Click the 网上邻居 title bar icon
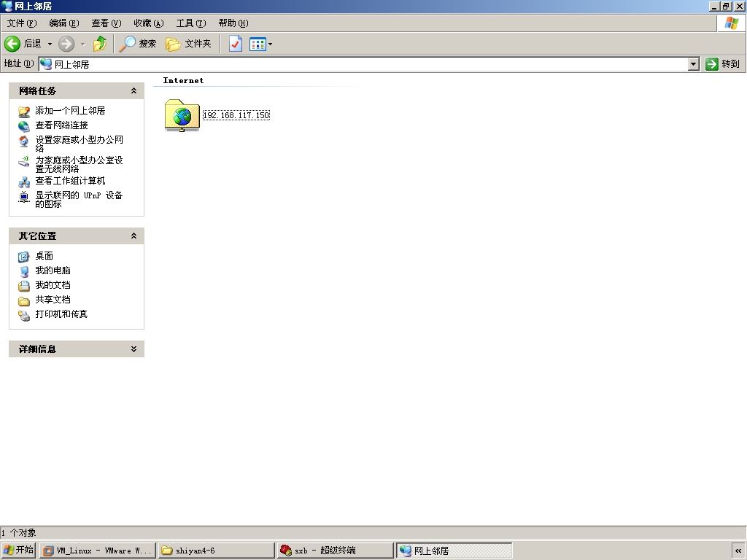This screenshot has height=560, width=747. (x=7, y=6)
